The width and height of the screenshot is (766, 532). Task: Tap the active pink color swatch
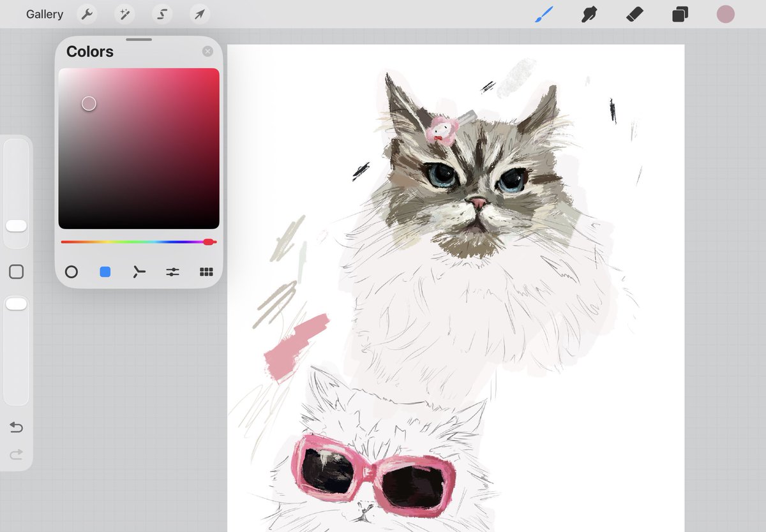726,14
